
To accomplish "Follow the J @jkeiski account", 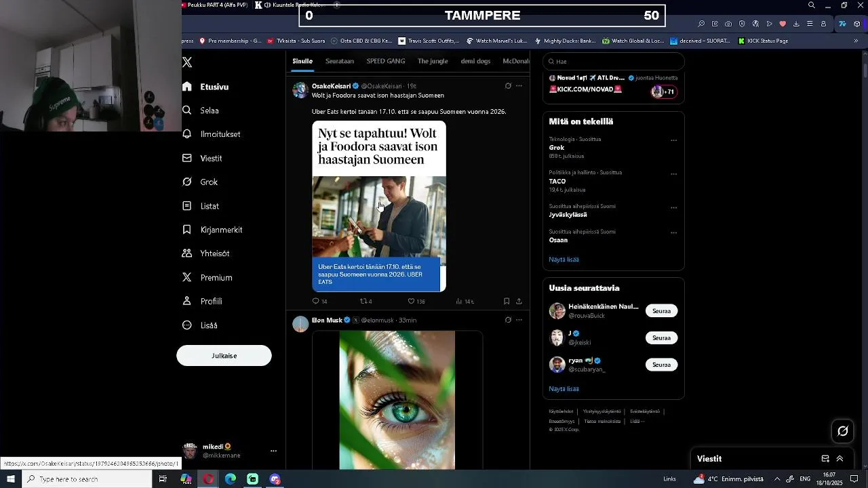I will point(661,338).
